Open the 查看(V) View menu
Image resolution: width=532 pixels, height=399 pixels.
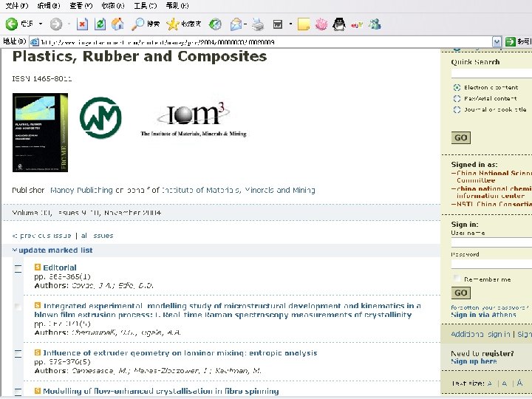(81, 5)
